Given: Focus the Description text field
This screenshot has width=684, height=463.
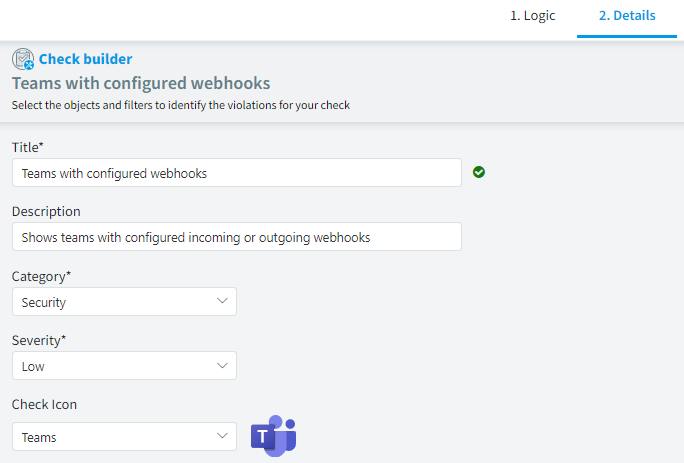Looking at the screenshot, I should [237, 237].
